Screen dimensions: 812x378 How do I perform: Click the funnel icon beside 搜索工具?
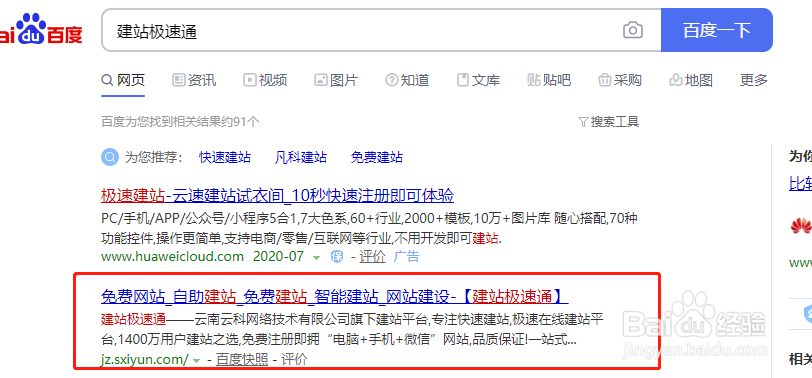[x=583, y=122]
